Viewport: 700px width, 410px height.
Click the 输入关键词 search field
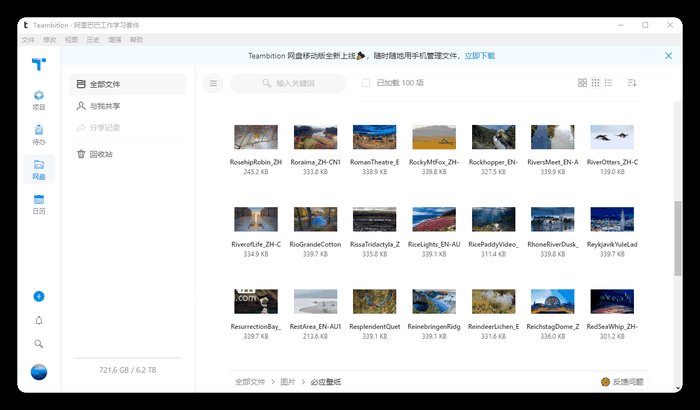click(x=288, y=83)
